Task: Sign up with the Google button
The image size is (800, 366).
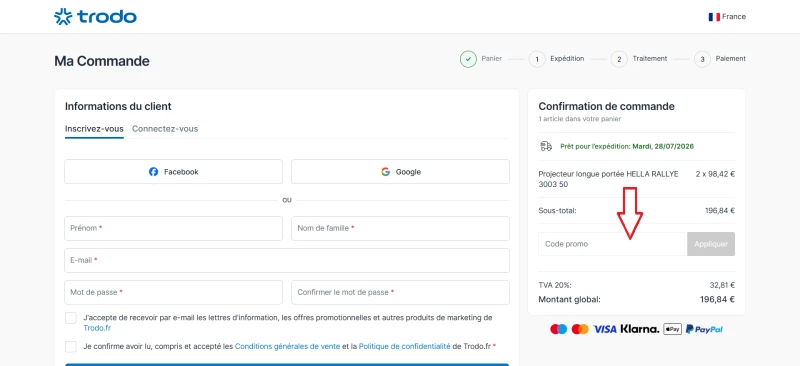Action: coord(400,172)
